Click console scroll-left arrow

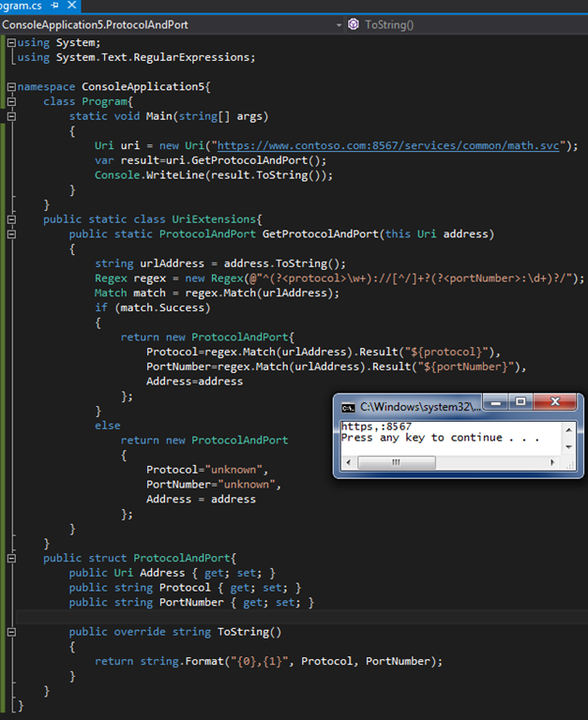click(348, 463)
